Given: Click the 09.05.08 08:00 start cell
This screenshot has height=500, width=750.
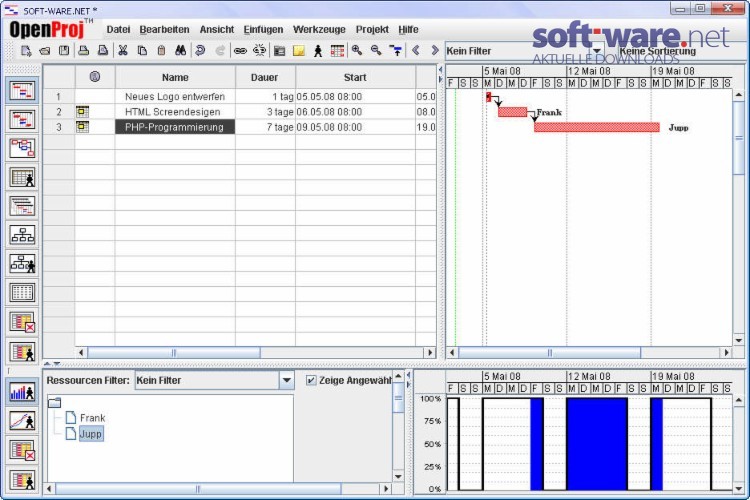Looking at the screenshot, I should point(355,127).
